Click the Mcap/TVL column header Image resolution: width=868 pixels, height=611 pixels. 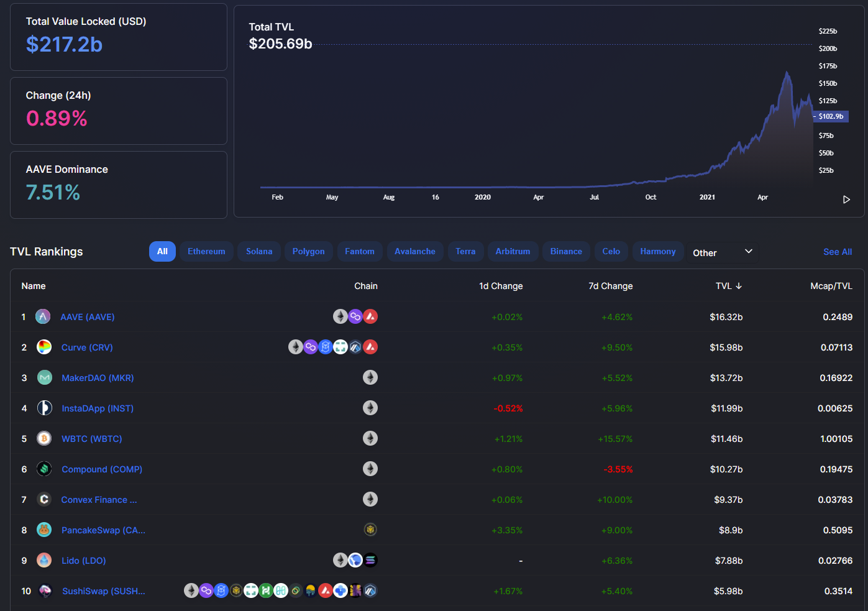[831, 286]
